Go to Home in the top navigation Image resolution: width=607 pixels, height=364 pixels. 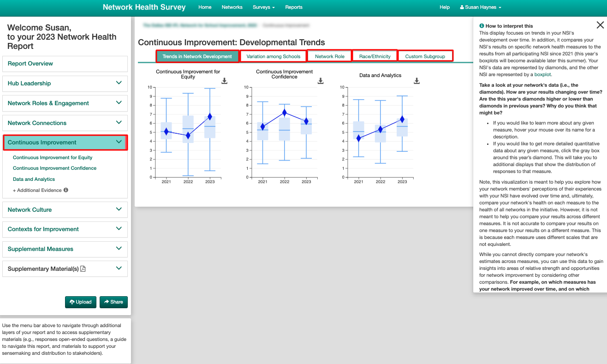click(205, 7)
